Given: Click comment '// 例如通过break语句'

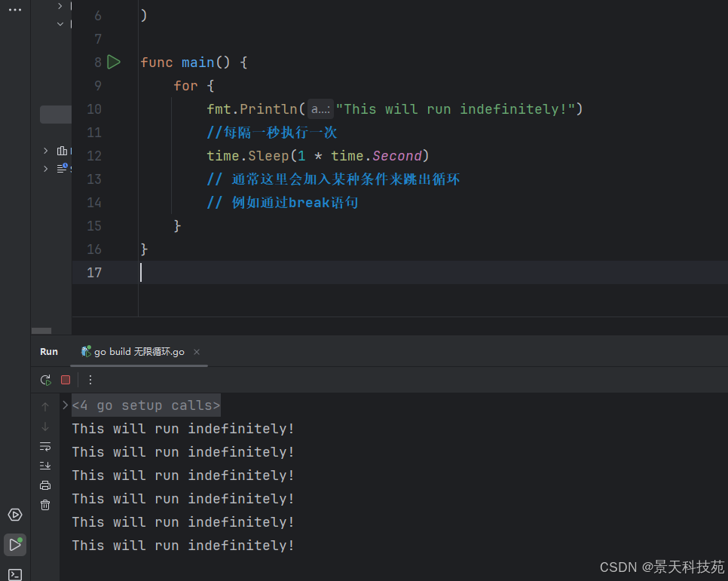Looking at the screenshot, I should (x=283, y=203).
